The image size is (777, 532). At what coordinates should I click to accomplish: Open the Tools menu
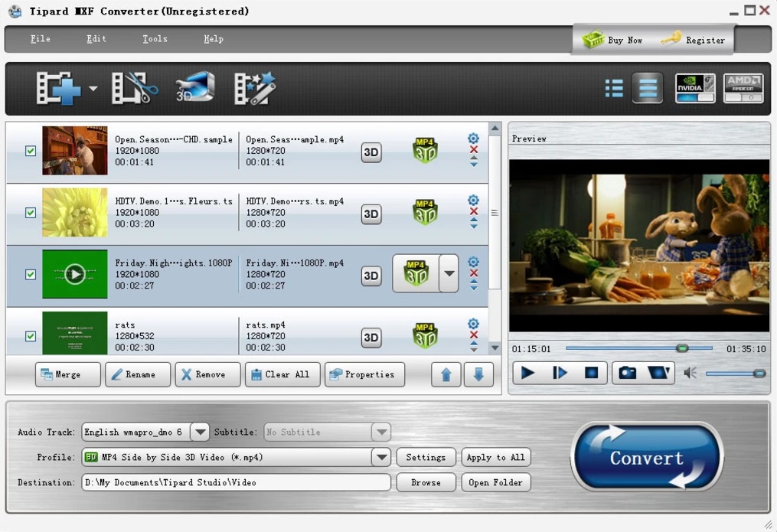point(155,38)
